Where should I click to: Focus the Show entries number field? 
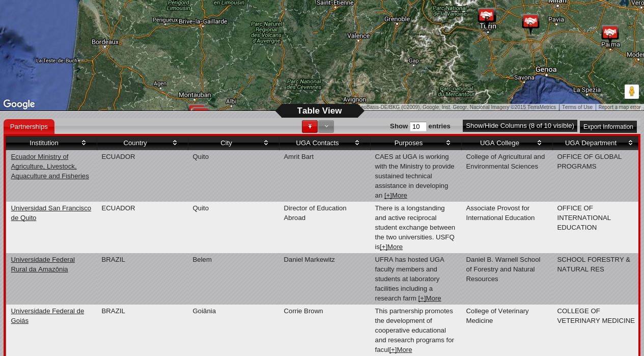[418, 126]
